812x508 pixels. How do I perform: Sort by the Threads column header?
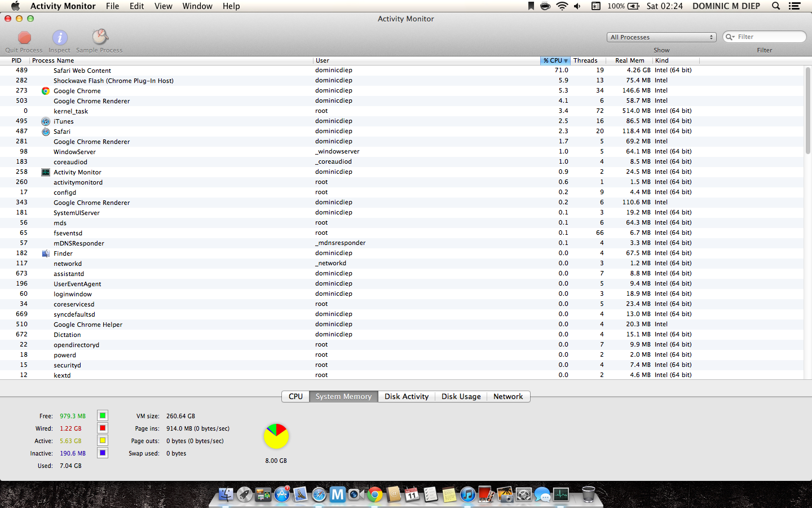(x=588, y=60)
